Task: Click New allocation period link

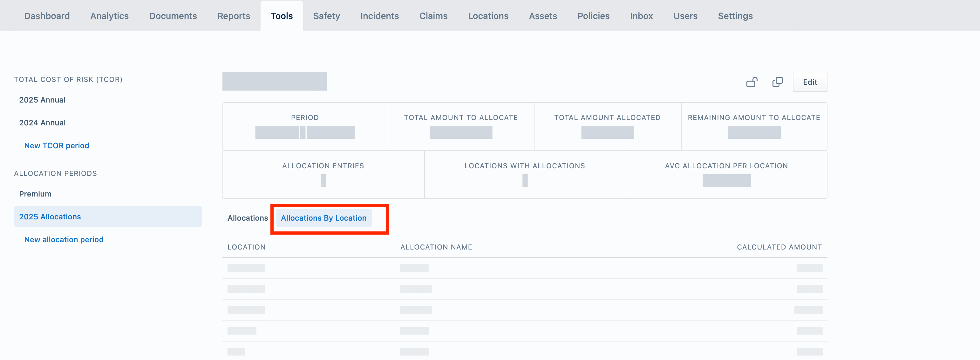Action: (x=64, y=239)
